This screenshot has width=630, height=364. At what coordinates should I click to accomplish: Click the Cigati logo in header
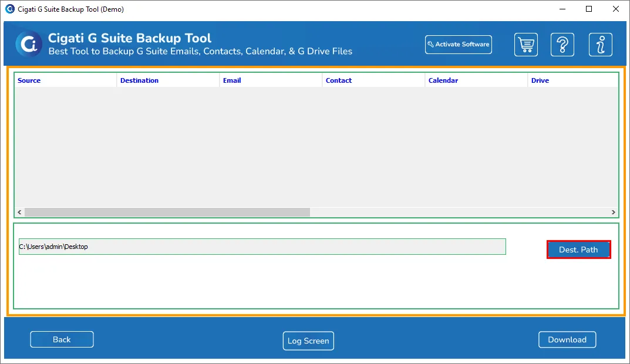tap(29, 44)
